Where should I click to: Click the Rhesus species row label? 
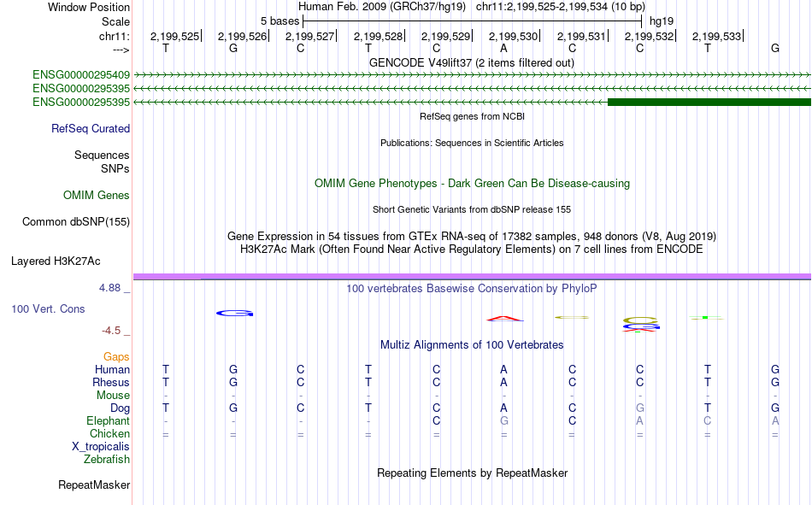pyautogui.click(x=111, y=383)
